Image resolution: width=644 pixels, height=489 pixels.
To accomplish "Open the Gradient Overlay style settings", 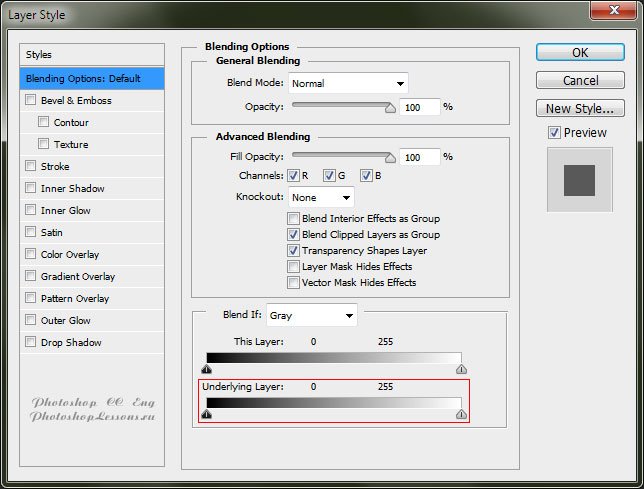I will pyautogui.click(x=78, y=276).
